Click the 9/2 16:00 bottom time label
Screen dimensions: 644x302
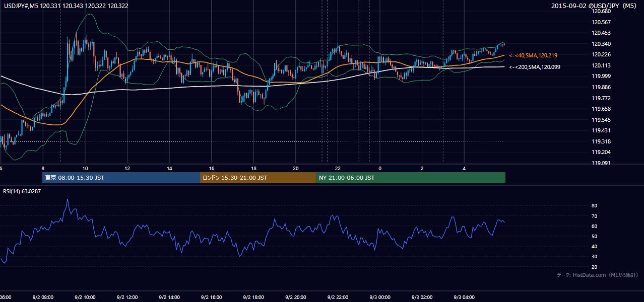[212, 297]
